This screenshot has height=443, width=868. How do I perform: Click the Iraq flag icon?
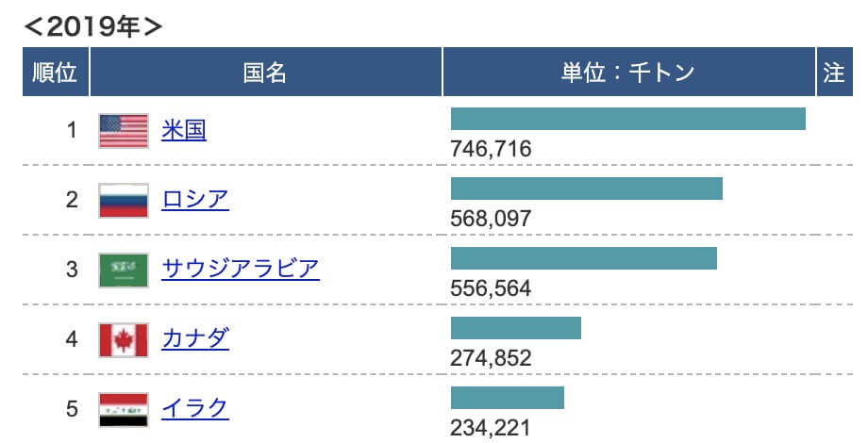click(124, 410)
